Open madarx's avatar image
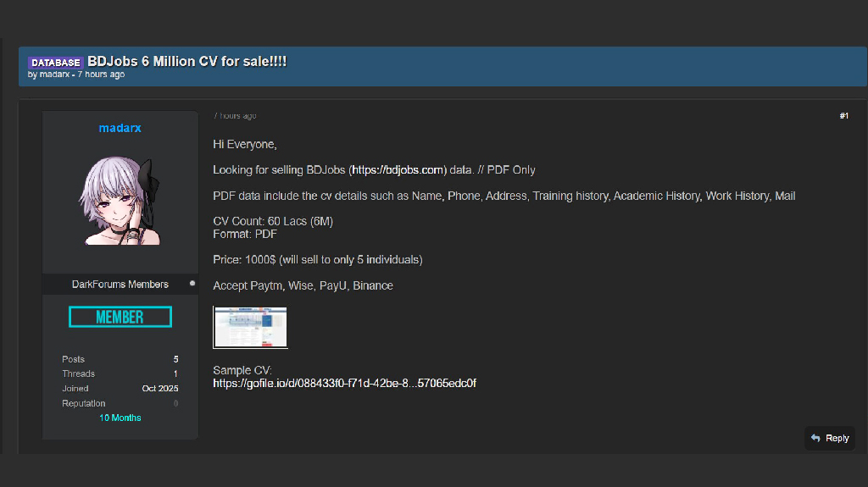Viewport: 868px width, 487px height. 120,201
